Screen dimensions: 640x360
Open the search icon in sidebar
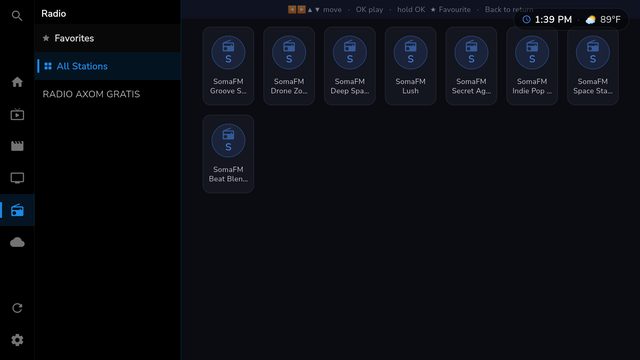coord(17,16)
